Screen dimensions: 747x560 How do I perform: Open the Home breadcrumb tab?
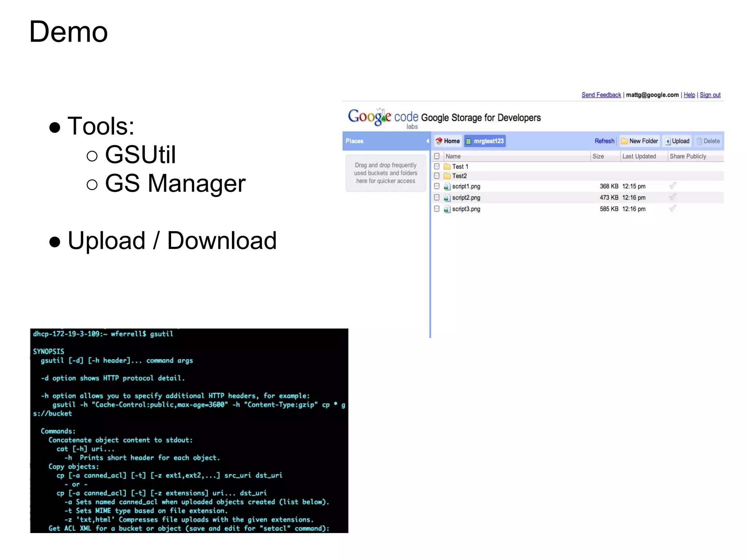point(448,141)
